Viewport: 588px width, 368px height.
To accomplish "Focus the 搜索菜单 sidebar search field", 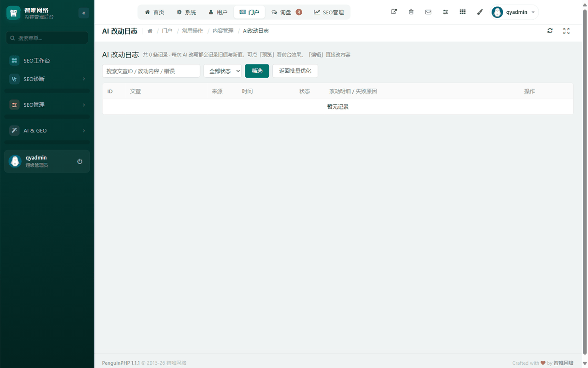I will coord(47,38).
